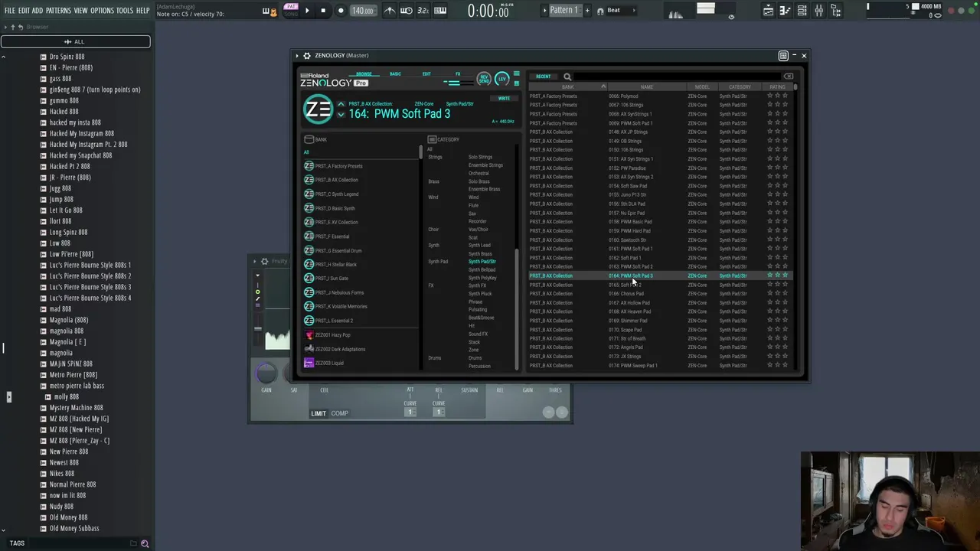Click the Play button in the transport bar

tap(307, 11)
